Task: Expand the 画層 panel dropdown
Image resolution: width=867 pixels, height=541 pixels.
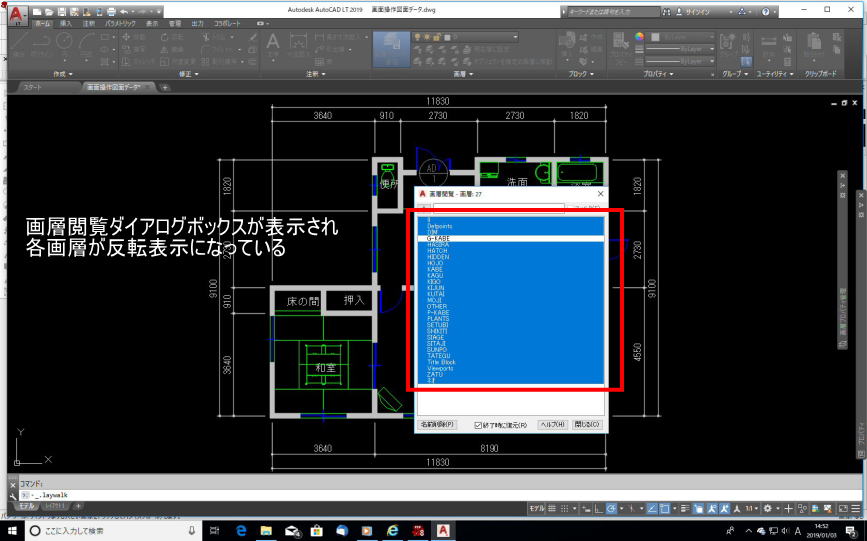Action: pyautogui.click(x=463, y=74)
